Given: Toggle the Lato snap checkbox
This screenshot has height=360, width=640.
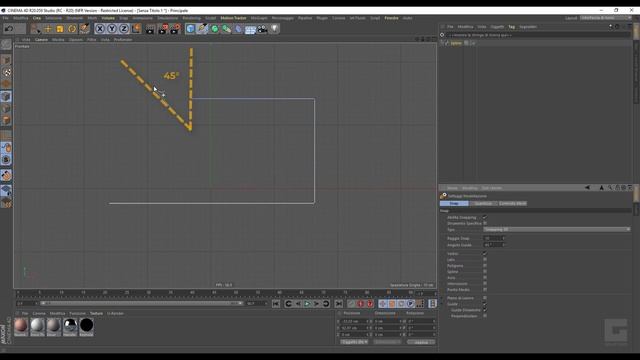Looking at the screenshot, I should click(485, 259).
